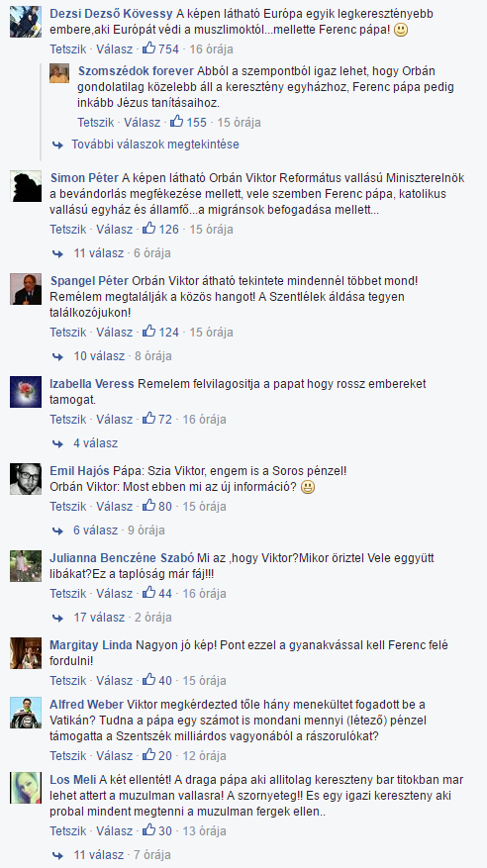Click Los Meli's avatar thumbnail

(x=26, y=788)
